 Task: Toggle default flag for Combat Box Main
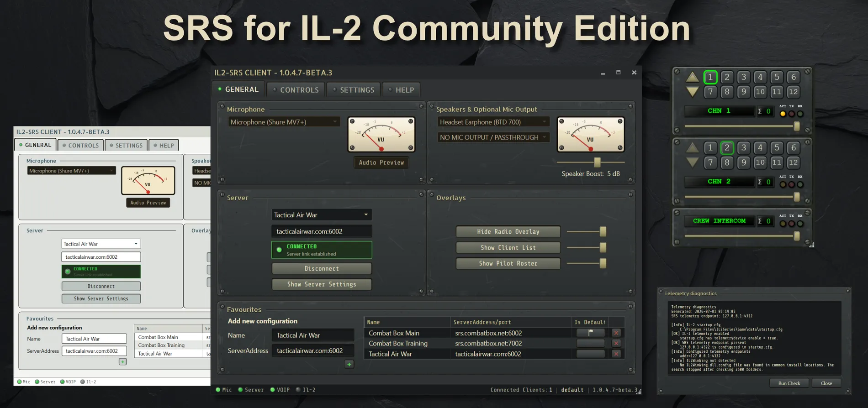[x=590, y=333]
